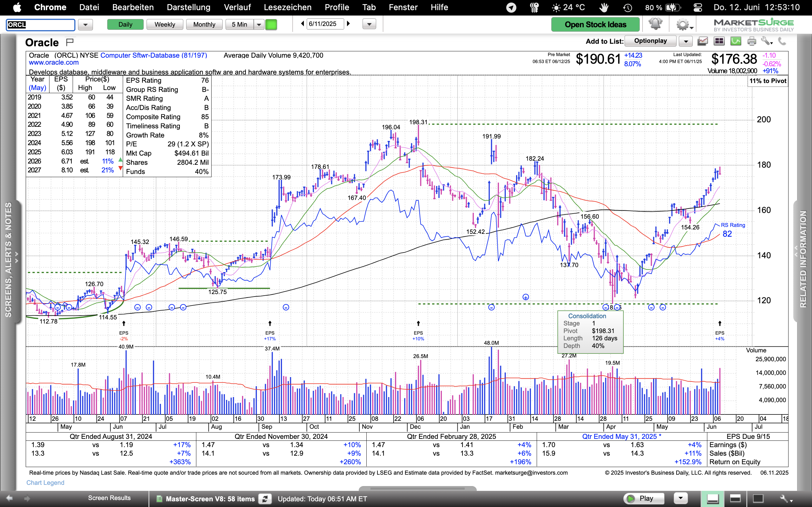Open dropdown next to ORCL symbol box
Viewport: 812px width, 507px height.
coord(85,25)
